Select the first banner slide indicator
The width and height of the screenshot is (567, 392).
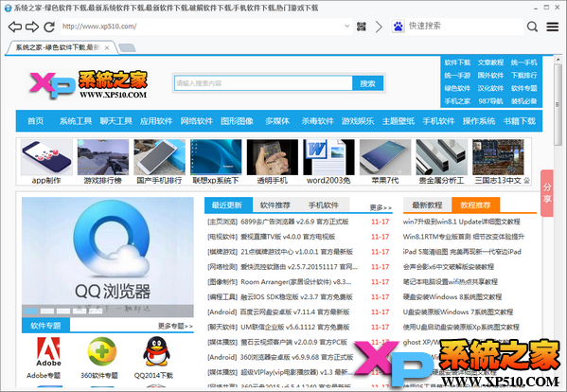31,311
